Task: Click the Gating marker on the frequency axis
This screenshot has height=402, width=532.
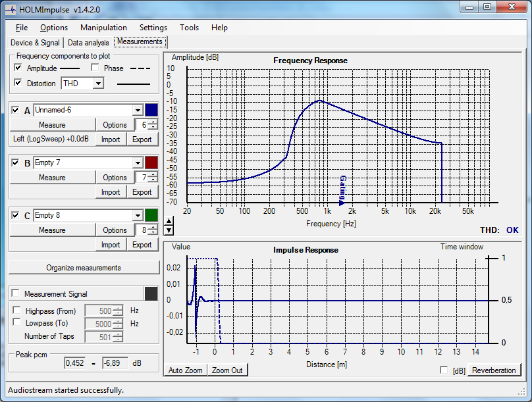Action: coord(342,191)
